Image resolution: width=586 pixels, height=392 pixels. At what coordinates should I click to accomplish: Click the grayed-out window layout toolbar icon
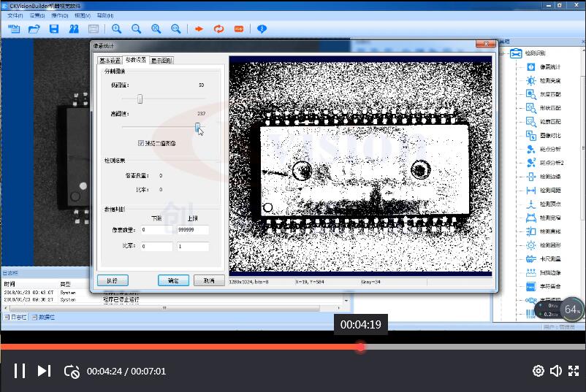94,28
